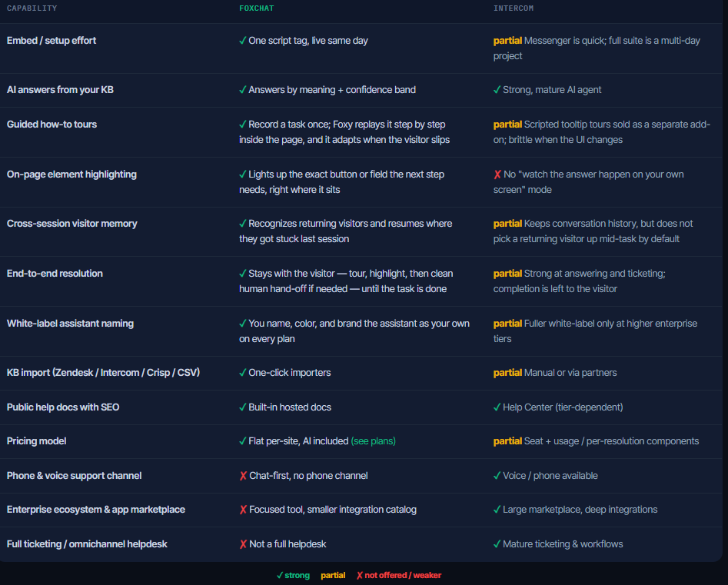Viewport: 728px width, 585px height.
Task: Select "AI answers from your KB" label
Action: 60,90
